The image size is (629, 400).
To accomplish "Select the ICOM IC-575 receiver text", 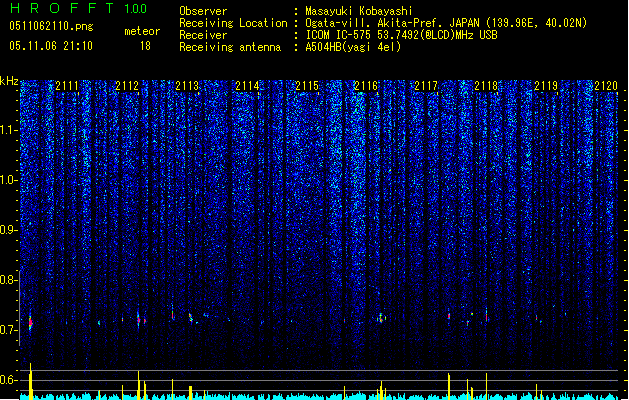I will pos(401,35).
